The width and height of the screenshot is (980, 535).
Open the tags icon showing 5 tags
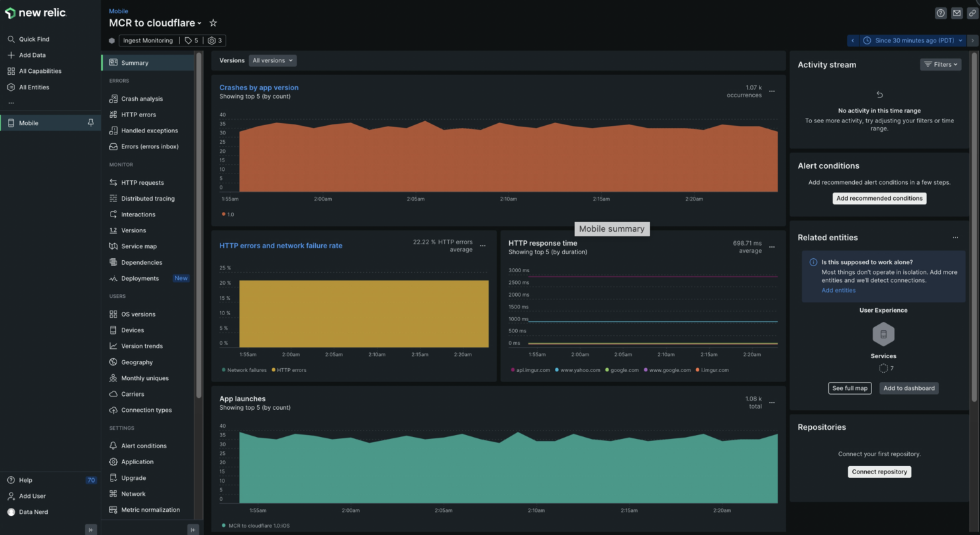point(191,40)
